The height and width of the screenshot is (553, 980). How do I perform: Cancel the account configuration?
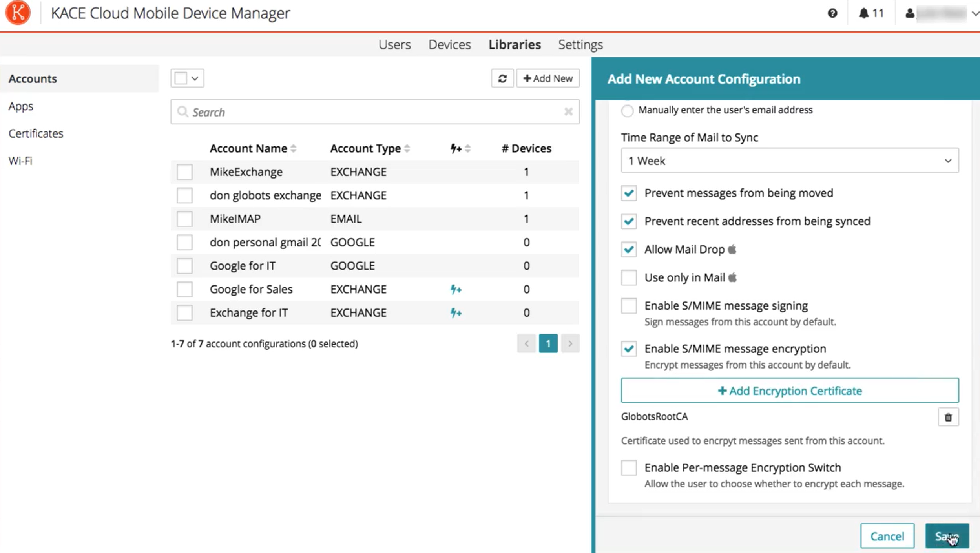click(887, 536)
